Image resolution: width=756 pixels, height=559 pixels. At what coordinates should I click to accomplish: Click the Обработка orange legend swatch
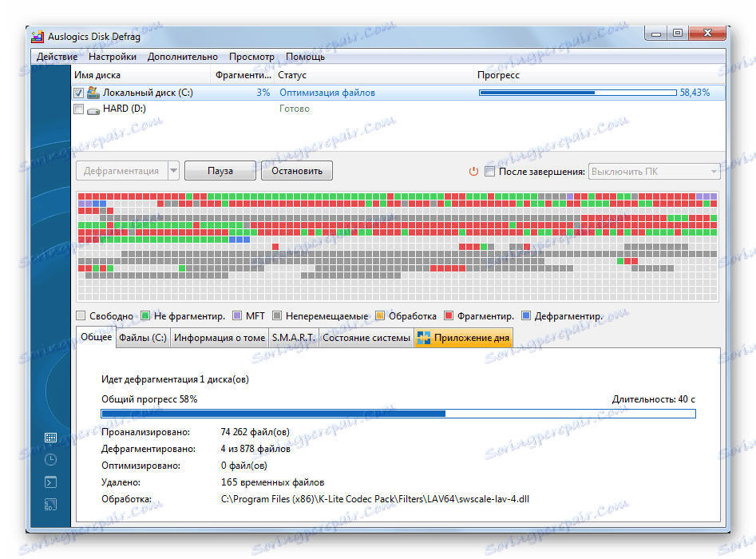380,316
